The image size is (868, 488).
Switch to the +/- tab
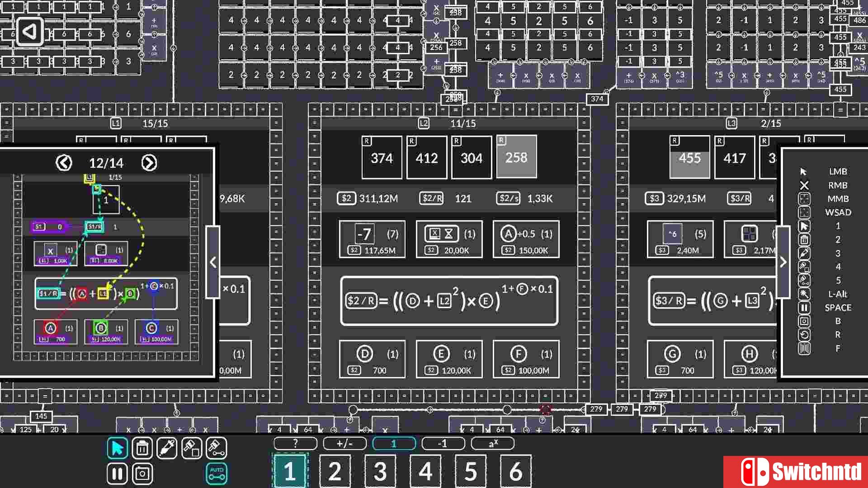point(344,444)
